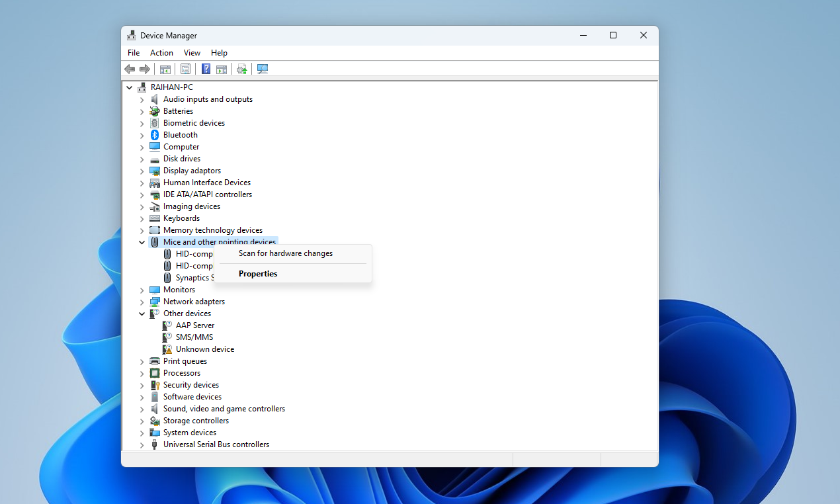Screen dimensions: 840x504
Task: Expand the Display adaptors node
Action: click(x=142, y=171)
